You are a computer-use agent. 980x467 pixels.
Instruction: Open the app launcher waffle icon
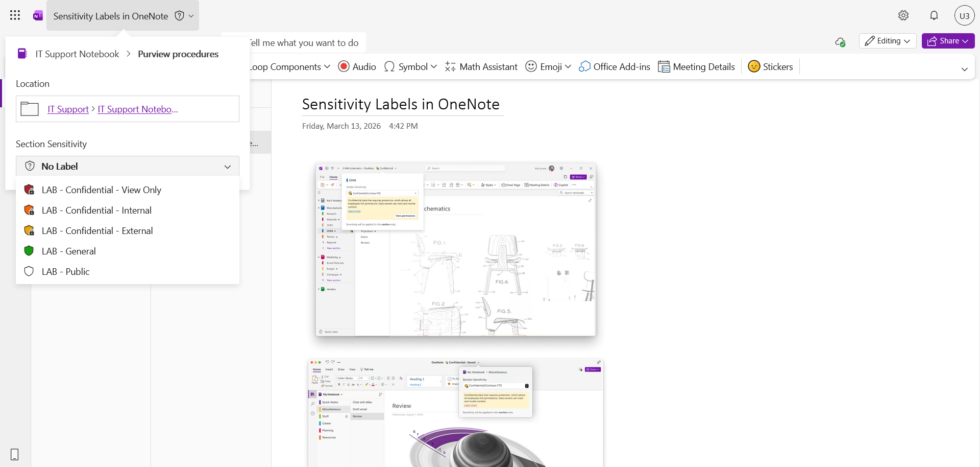tap(15, 15)
